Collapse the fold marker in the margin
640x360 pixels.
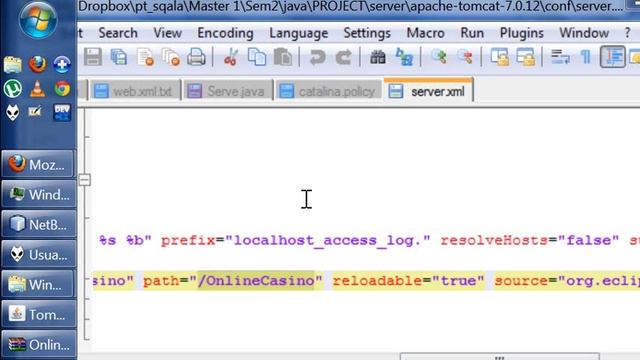84,180
